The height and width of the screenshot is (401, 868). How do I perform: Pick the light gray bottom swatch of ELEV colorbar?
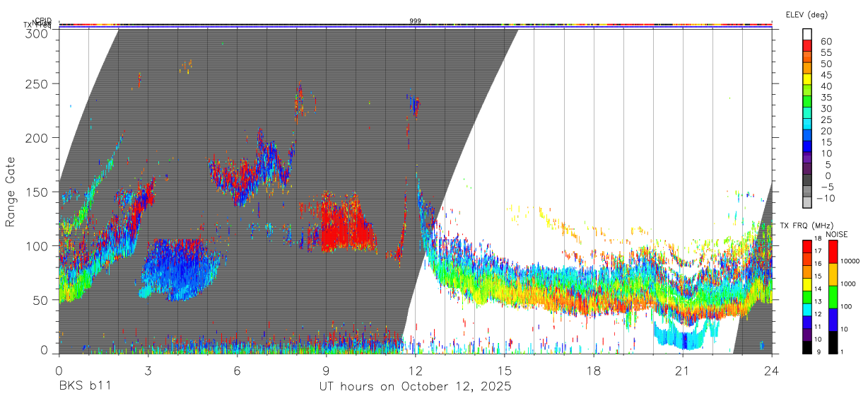[x=807, y=204]
